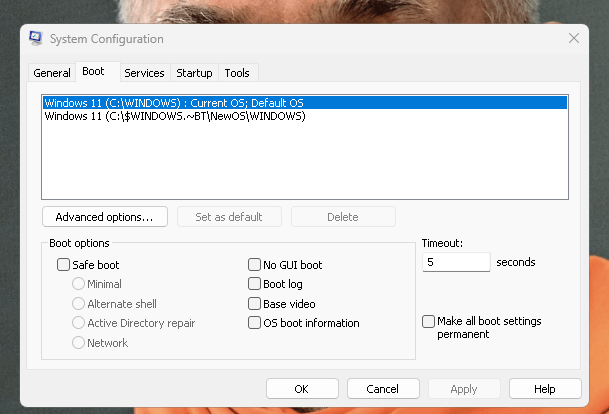This screenshot has height=414, width=609.
Task: Click the System Configuration title bar icon
Action: click(x=35, y=38)
